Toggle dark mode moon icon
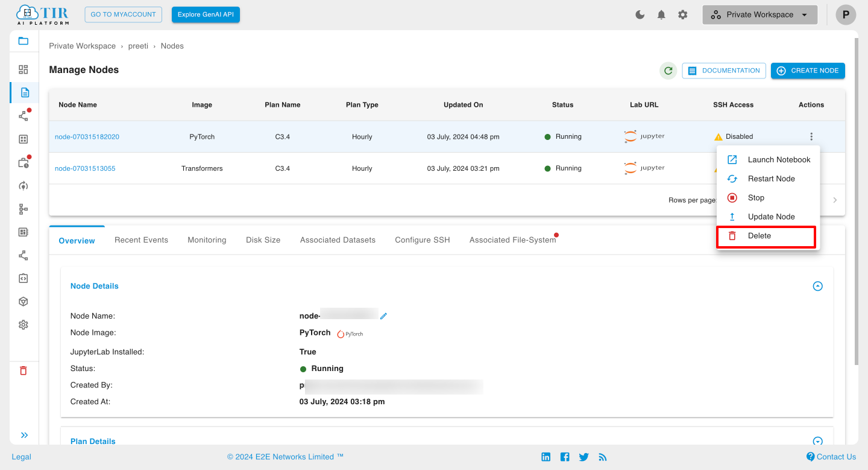The height and width of the screenshot is (470, 868). pyautogui.click(x=640, y=14)
